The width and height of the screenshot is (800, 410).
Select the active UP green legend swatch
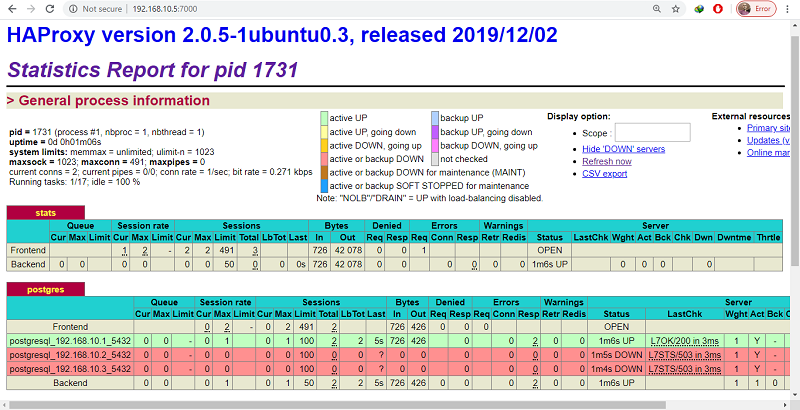click(324, 118)
